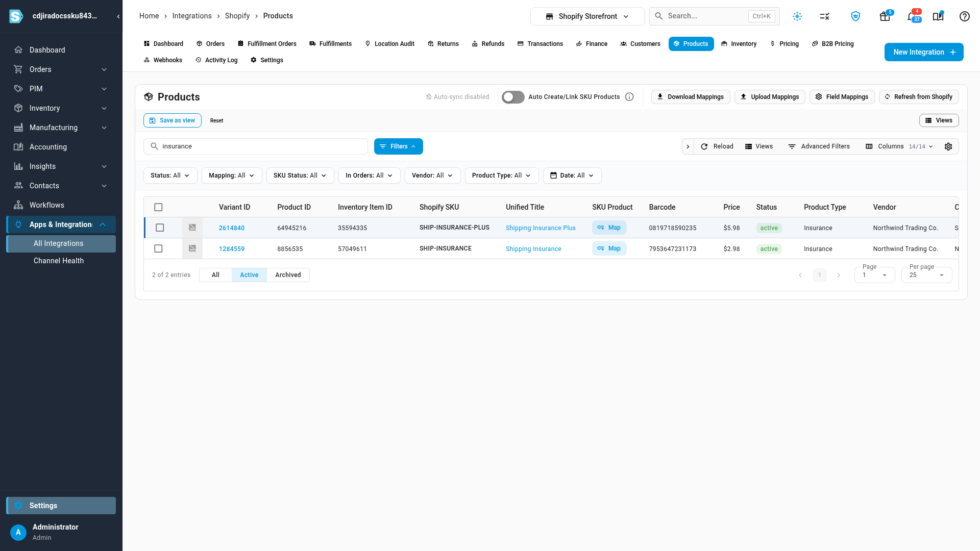Expand the toolbar side panel arrow
980x551 pixels.
tap(688, 146)
